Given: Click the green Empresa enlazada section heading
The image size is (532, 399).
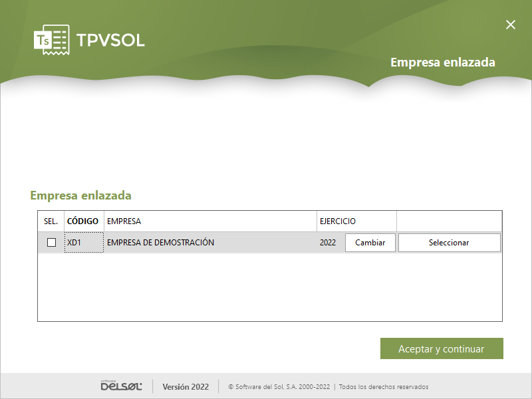Looking at the screenshot, I should pyautogui.click(x=80, y=196).
